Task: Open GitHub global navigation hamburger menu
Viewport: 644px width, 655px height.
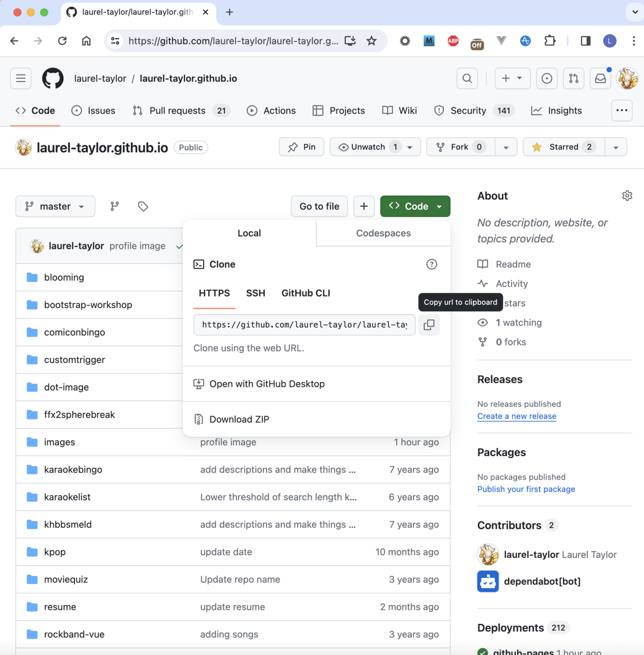Action: point(21,78)
